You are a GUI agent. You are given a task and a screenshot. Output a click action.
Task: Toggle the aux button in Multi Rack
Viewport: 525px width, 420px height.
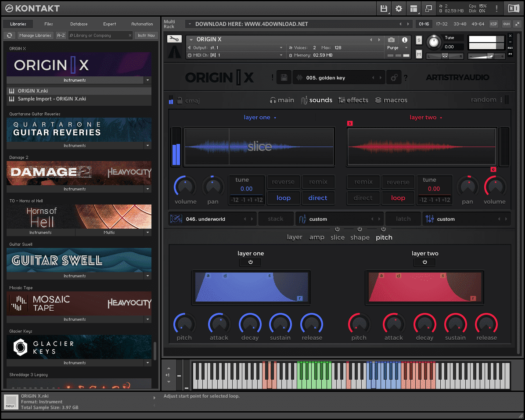507,24
